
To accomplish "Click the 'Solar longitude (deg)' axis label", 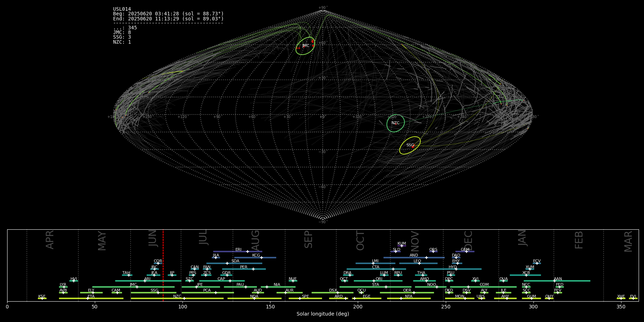I will [323, 314].
